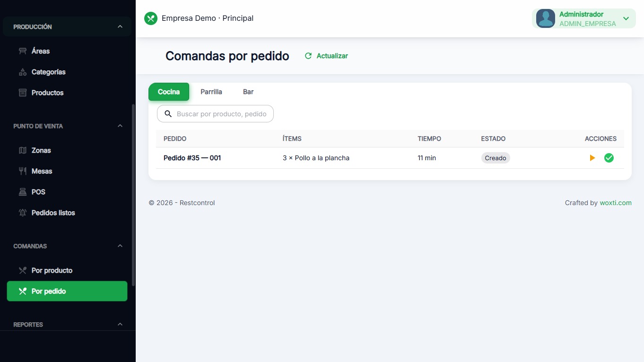Collapse the Comandas section chevron
Screen dimensions: 644x362
[120, 246]
